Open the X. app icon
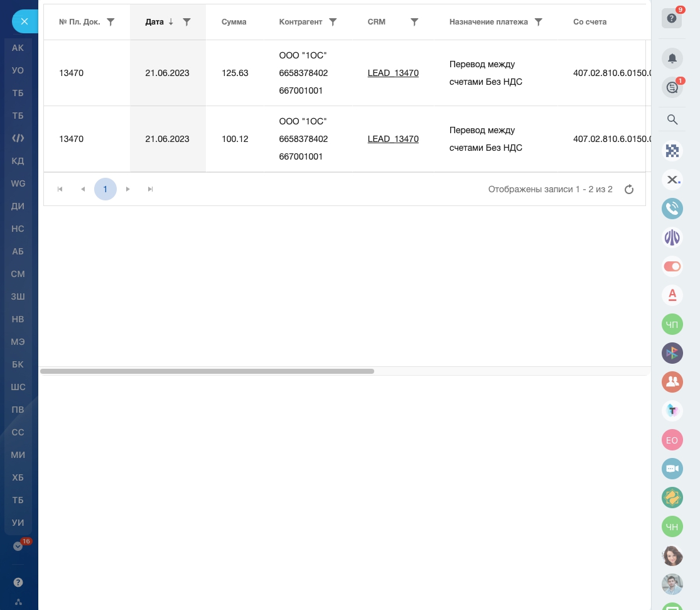The height and width of the screenshot is (610, 700). click(672, 180)
